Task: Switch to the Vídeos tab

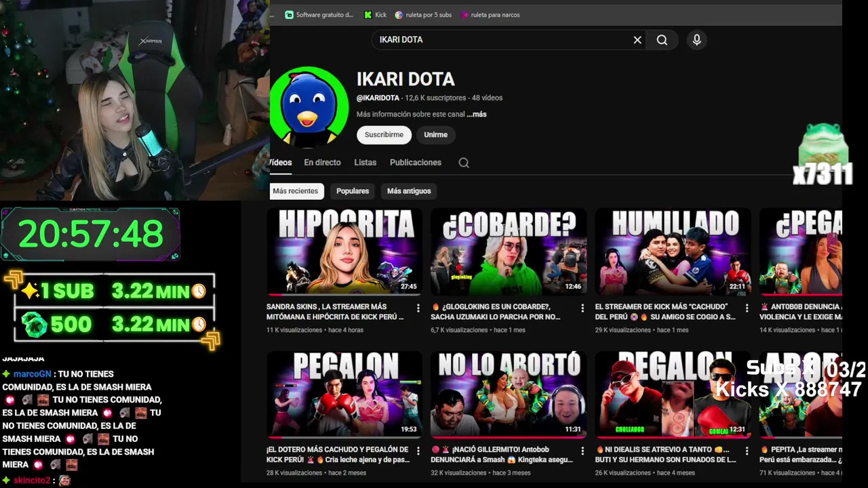Action: 281,163
